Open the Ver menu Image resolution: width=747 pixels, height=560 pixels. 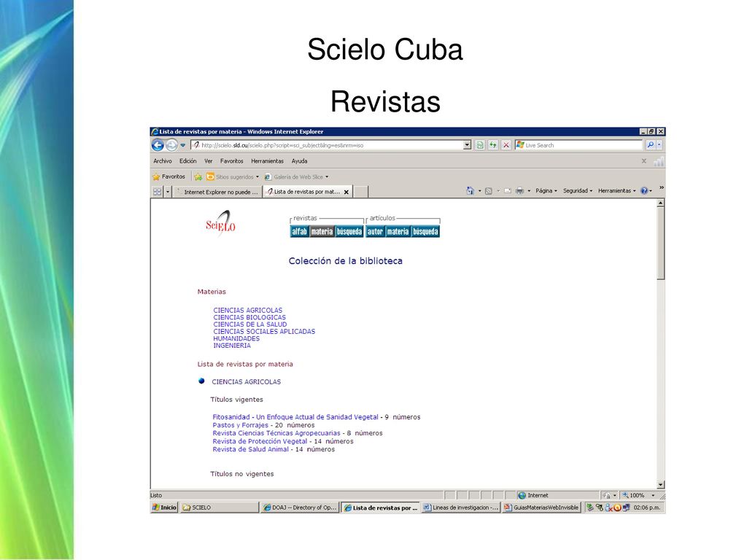pos(208,161)
